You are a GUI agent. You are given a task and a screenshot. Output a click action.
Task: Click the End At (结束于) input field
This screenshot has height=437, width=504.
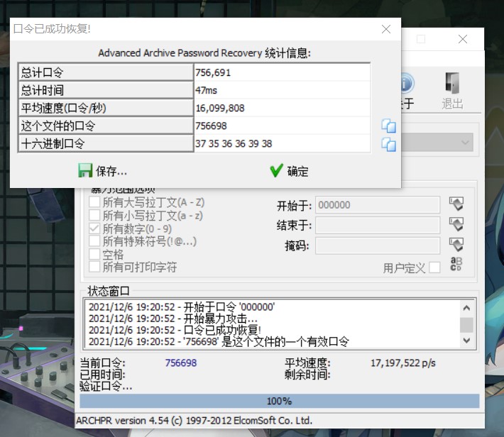coord(378,226)
